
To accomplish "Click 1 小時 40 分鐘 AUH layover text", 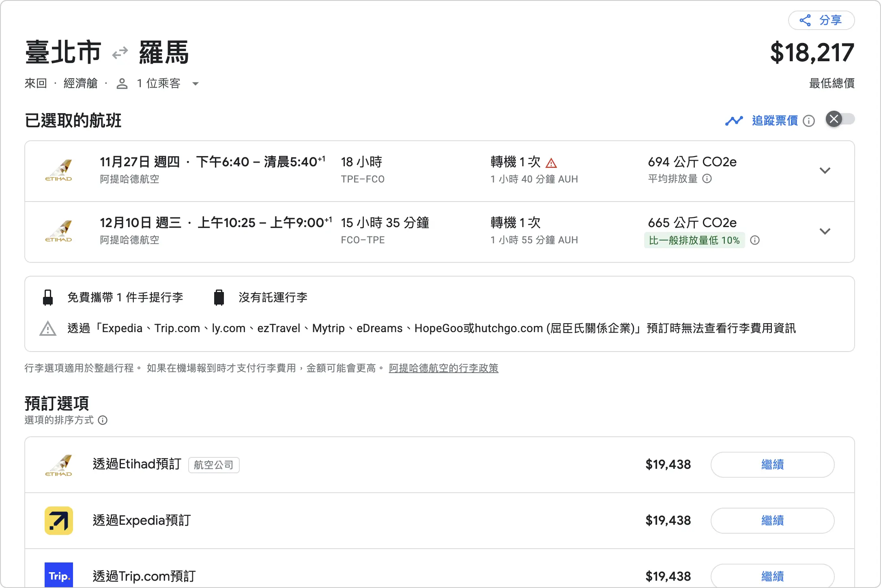I will click(x=534, y=179).
